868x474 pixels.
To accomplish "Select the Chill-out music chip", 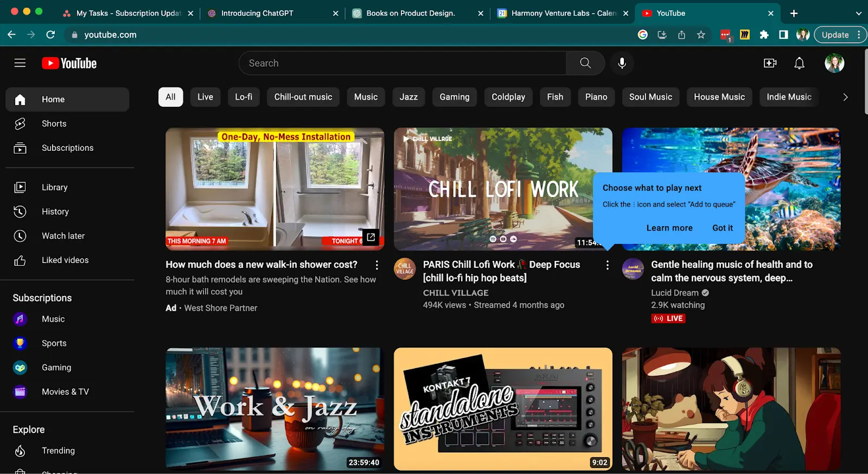I will click(x=303, y=97).
